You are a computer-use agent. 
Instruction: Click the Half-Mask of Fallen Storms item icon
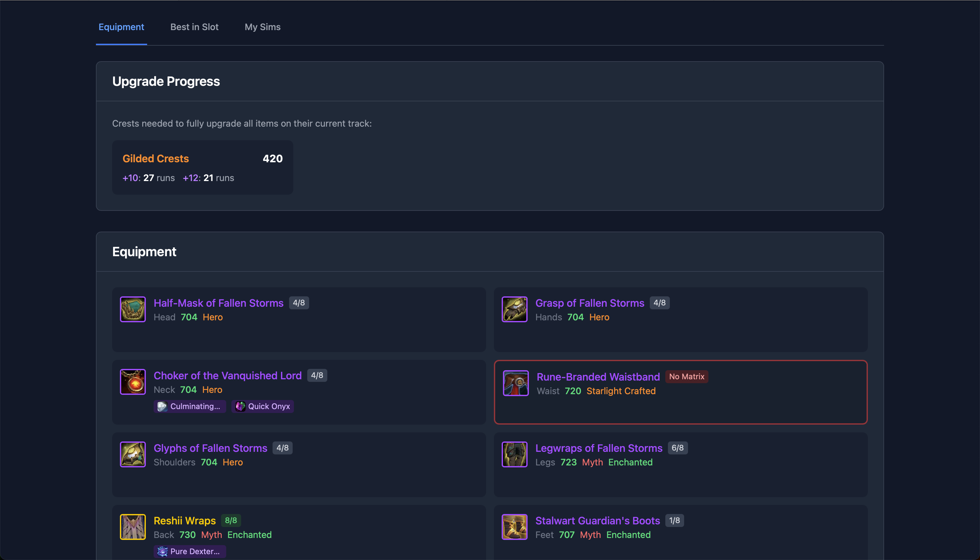pos(133,309)
